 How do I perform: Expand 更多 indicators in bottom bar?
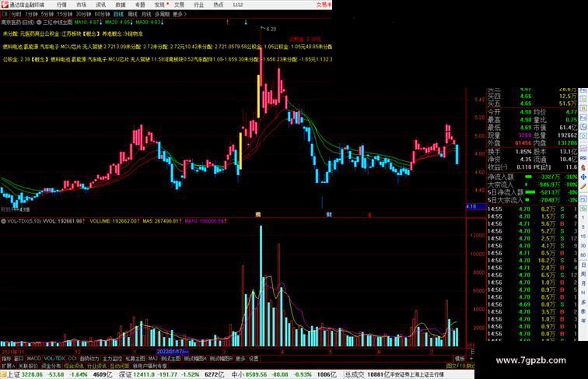click(240, 359)
